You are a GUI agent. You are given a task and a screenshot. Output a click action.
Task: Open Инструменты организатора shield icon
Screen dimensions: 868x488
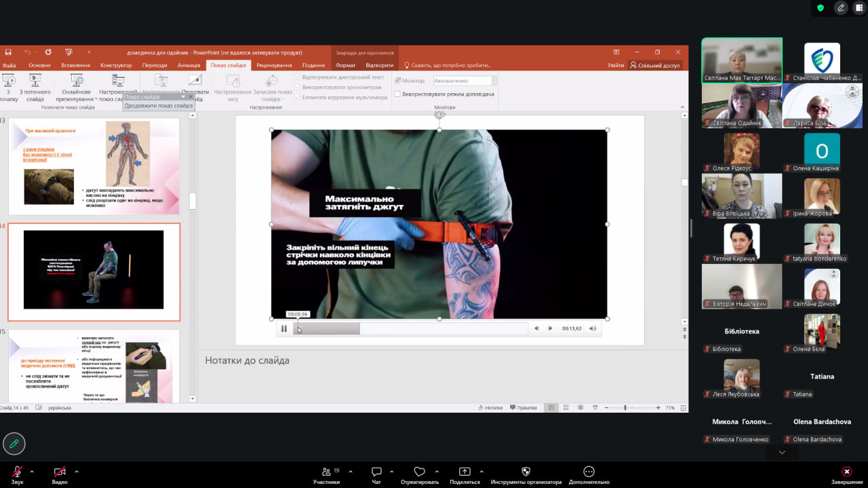click(526, 472)
